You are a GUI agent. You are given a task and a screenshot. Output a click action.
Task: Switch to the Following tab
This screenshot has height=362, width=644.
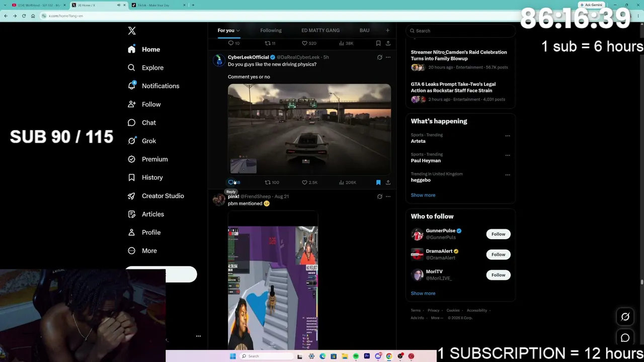[271, 31]
